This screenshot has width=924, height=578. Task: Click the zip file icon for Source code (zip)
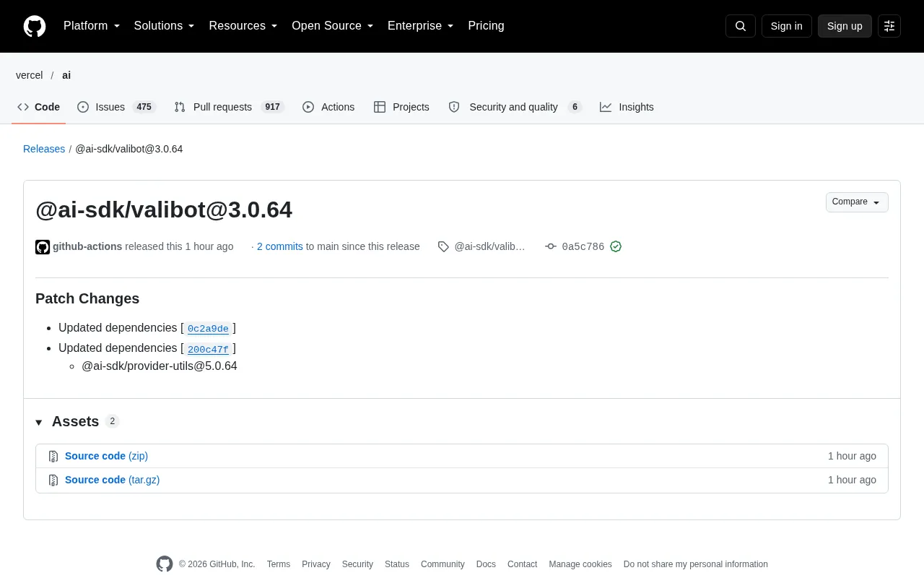[x=53, y=457]
